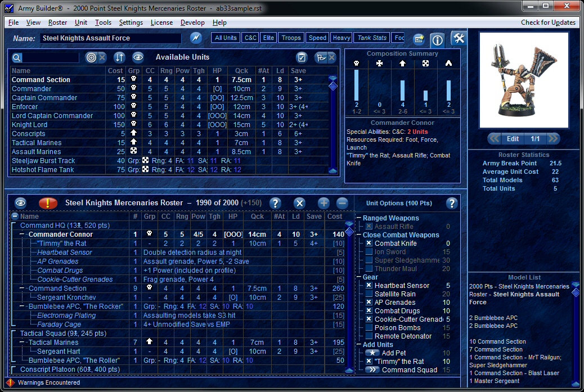Click the Edit button under model picture

pyautogui.click(x=513, y=138)
